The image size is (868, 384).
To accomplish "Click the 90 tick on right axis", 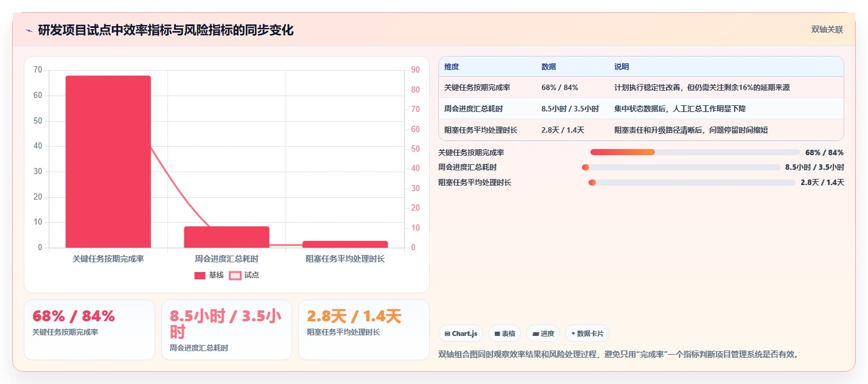I will coord(415,70).
